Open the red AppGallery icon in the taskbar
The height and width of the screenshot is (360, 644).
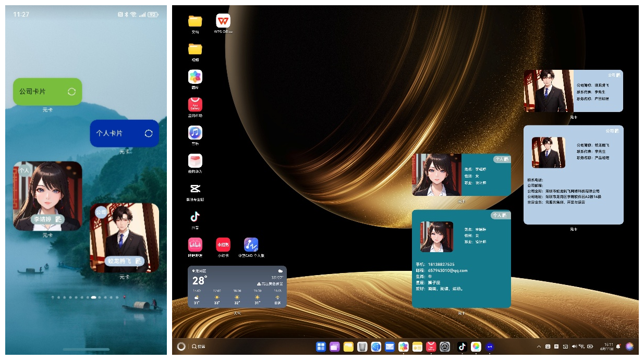tap(431, 346)
